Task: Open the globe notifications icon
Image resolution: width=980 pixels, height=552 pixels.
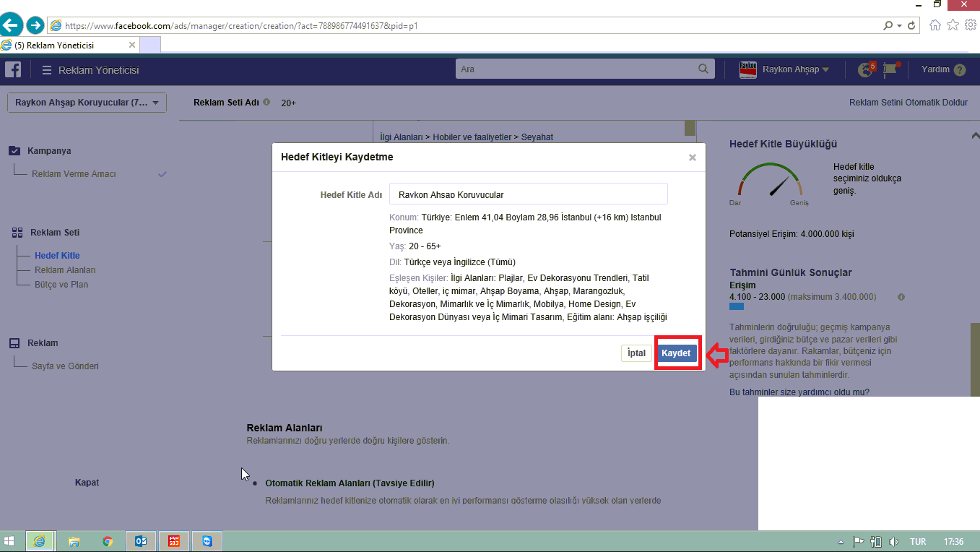Action: tap(865, 70)
